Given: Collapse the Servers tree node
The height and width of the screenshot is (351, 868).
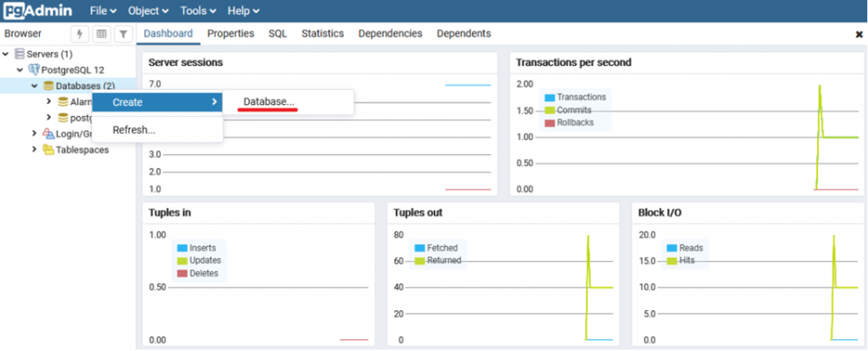Looking at the screenshot, I should tap(7, 54).
